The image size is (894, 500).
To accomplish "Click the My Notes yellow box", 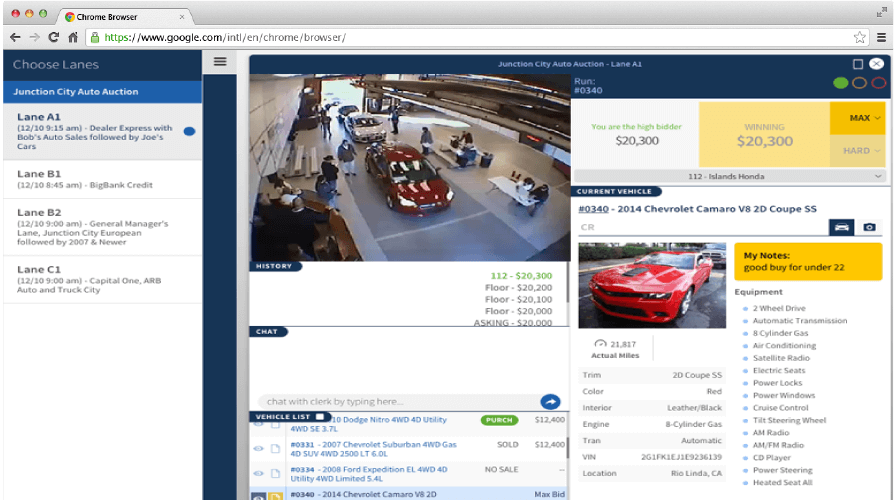I will pos(808,262).
